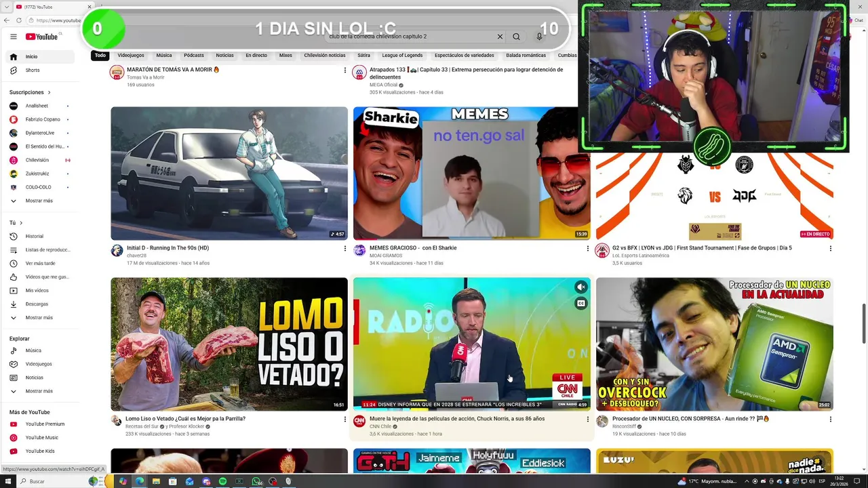Screen dimensions: 868x488
Task: Click the search magnifier button
Action: point(516,37)
